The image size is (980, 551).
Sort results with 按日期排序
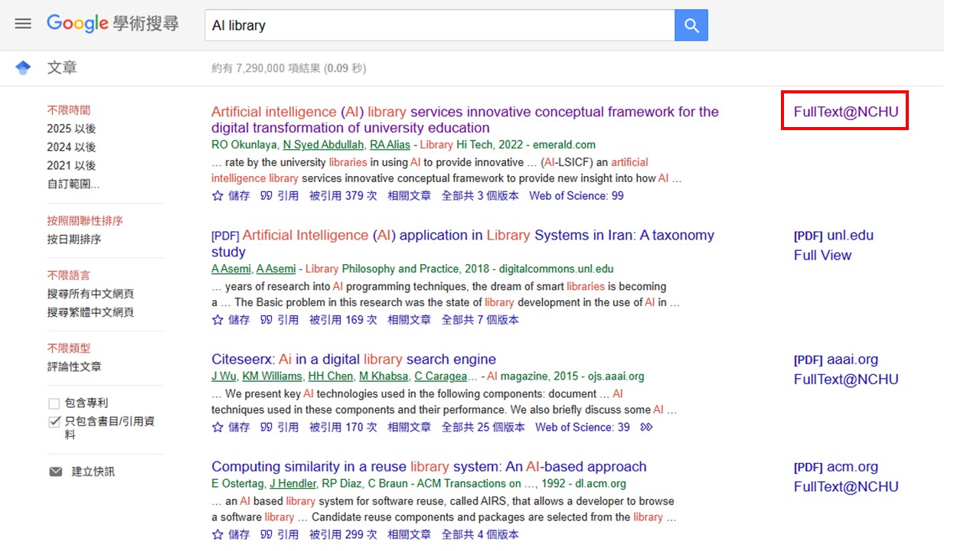(74, 239)
